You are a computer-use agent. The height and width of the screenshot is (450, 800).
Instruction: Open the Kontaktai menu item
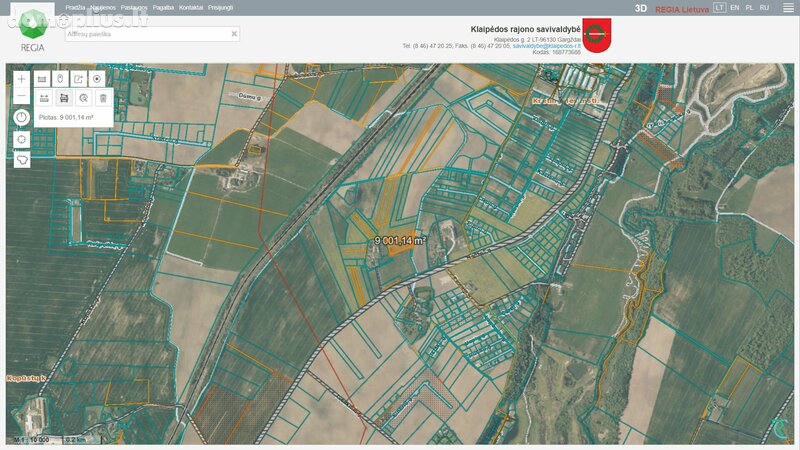click(x=191, y=8)
